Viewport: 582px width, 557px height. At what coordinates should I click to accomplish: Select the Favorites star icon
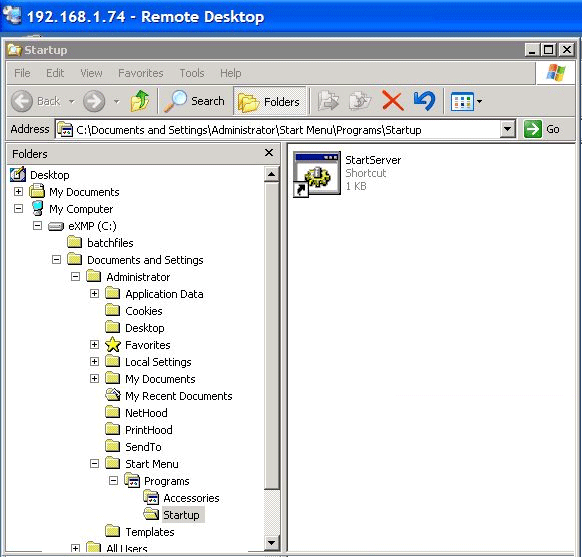point(112,345)
